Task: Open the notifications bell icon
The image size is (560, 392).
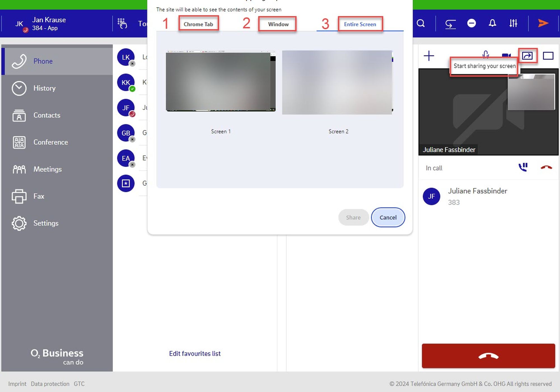Action: point(492,23)
